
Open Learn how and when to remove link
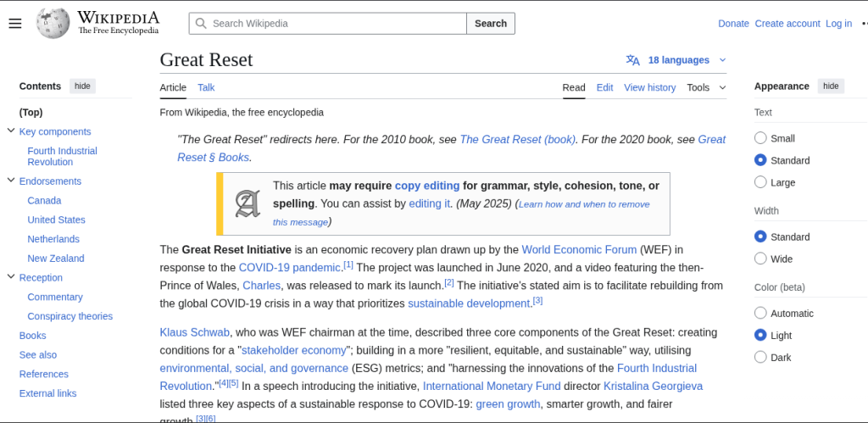[x=461, y=213]
